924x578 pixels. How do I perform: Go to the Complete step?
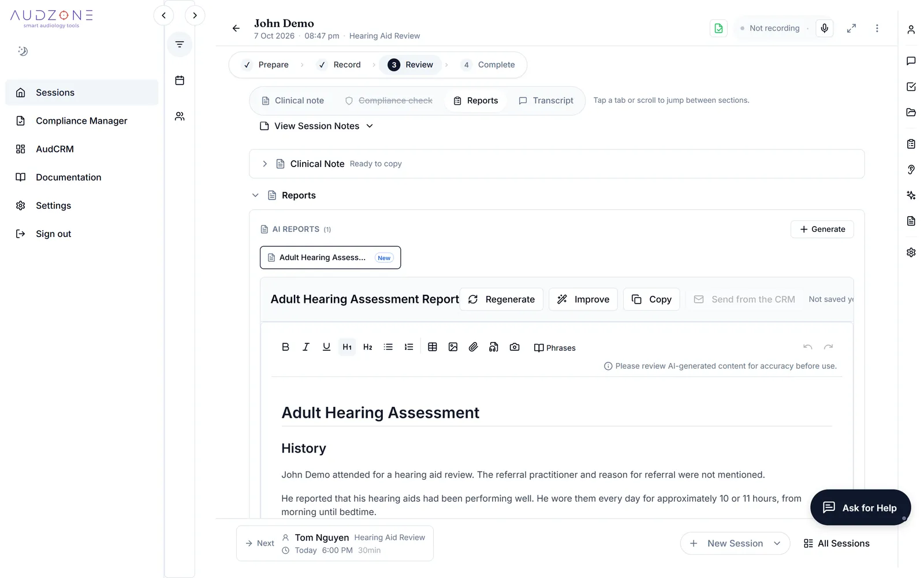489,65
